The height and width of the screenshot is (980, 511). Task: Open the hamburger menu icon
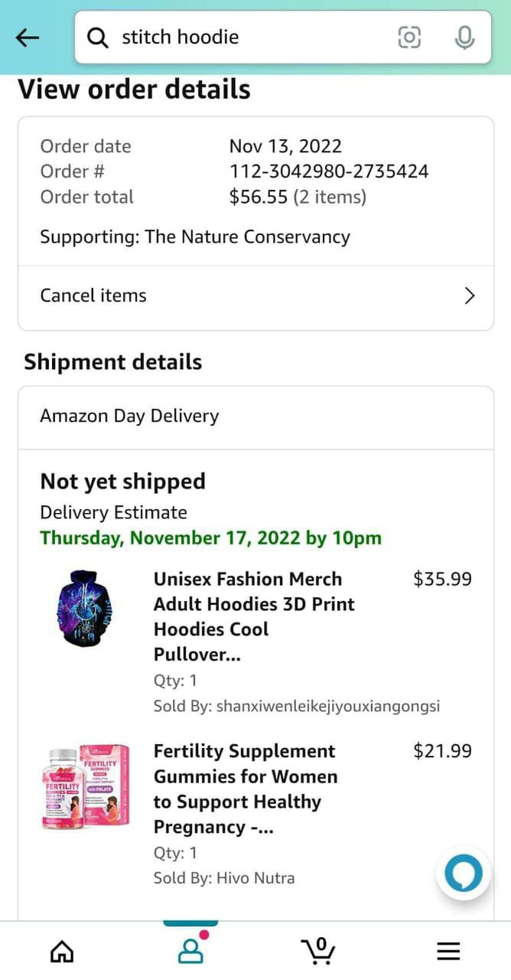[448, 951]
